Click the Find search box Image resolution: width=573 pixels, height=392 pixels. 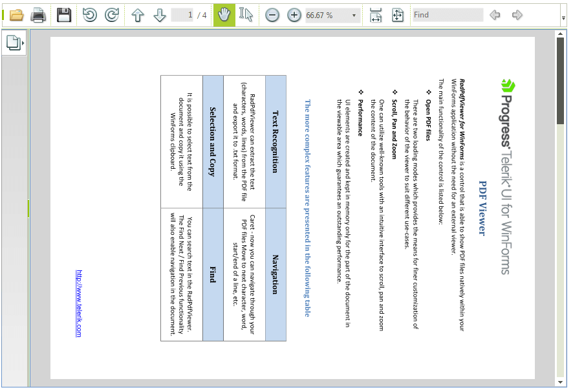click(448, 15)
